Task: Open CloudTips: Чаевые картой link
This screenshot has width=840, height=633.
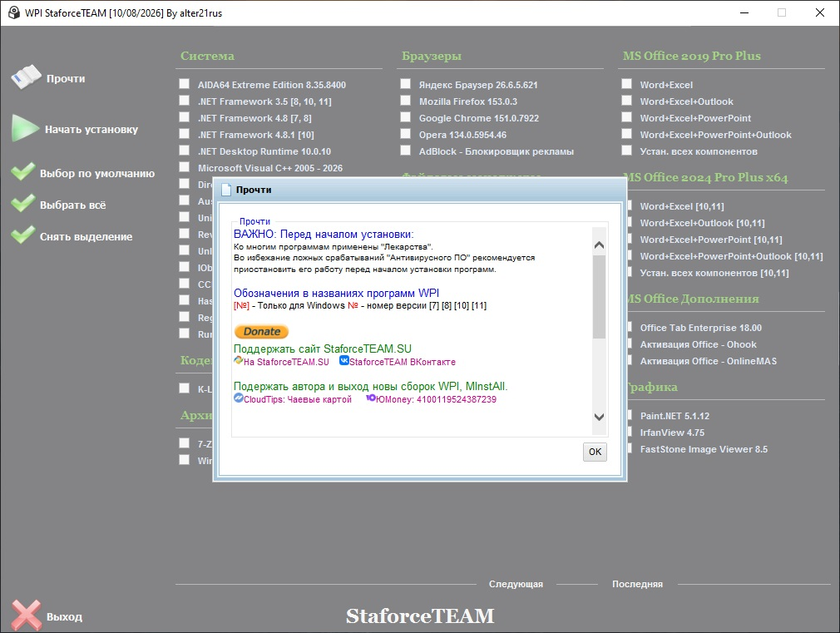Action: (297, 399)
